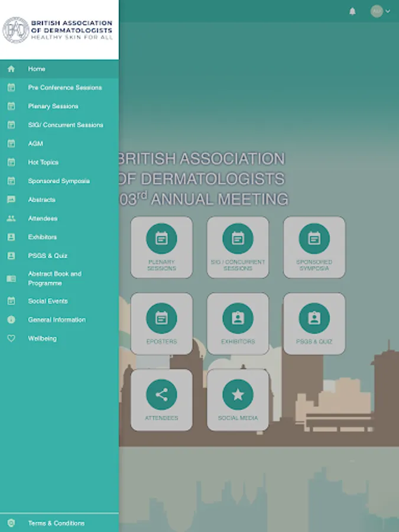
Task: Go to Plenary Sessions in sidebar
Action: (59, 106)
